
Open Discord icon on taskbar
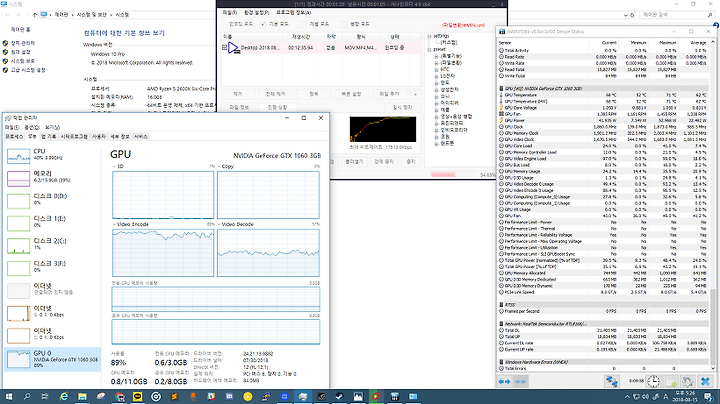pos(229,397)
